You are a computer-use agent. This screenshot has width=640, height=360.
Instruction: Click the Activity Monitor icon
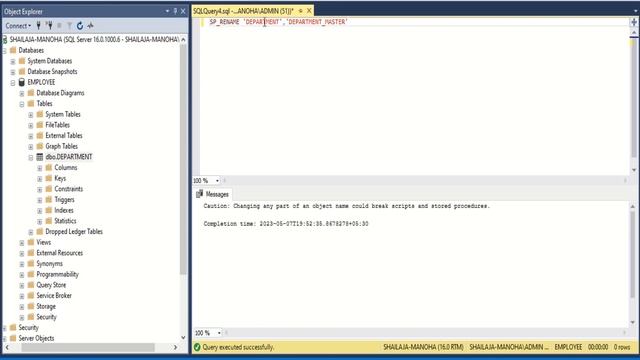[x=90, y=26]
